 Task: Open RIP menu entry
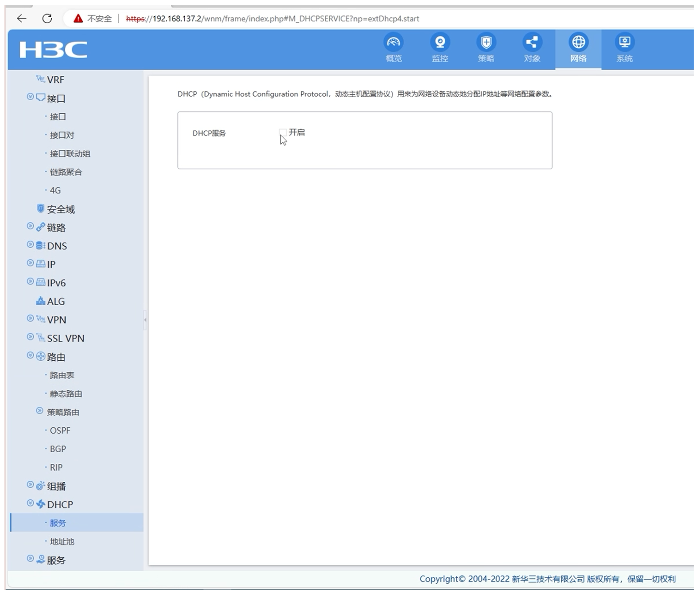pyautogui.click(x=56, y=467)
